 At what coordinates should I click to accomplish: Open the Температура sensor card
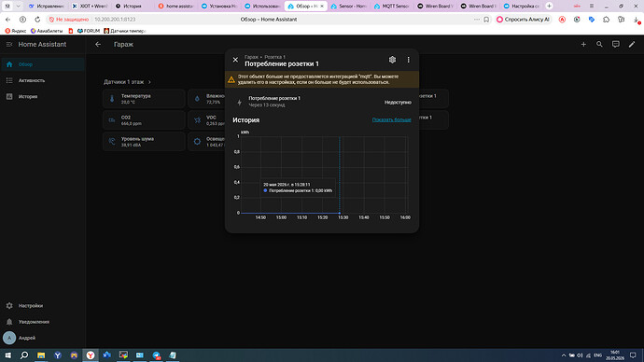tap(144, 99)
